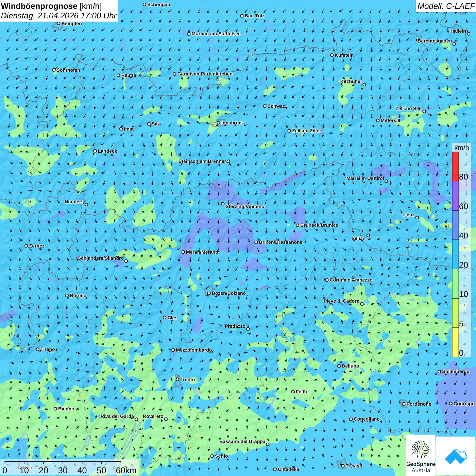Click the Mezzolombardo town label
The image size is (476, 476).
[194, 350]
